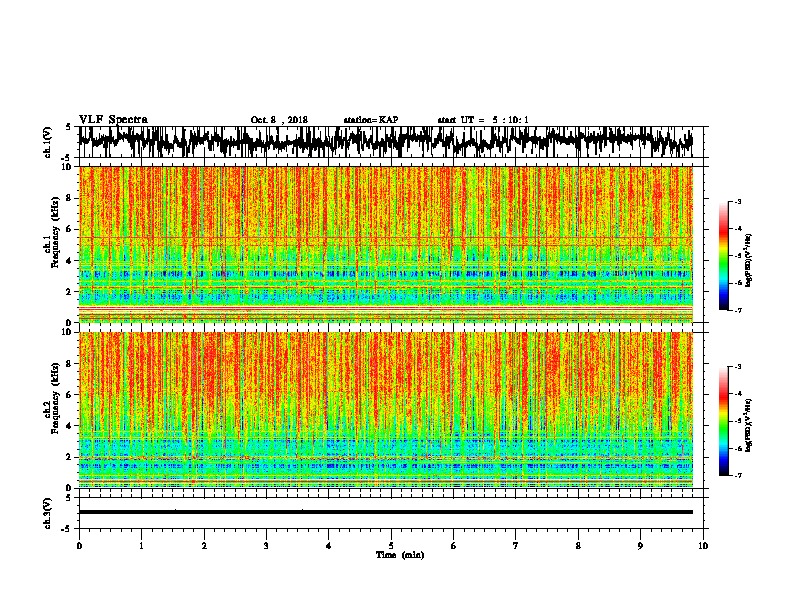Click the ch.1 spectrogram panel
The image size is (792, 612).
coord(385,244)
